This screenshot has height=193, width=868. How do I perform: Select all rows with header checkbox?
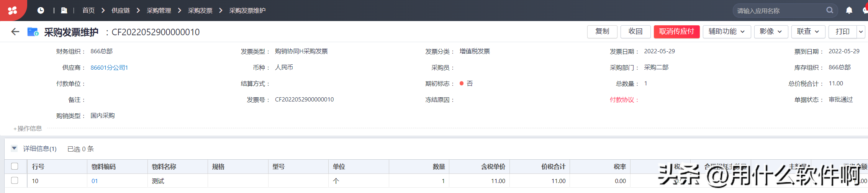15,166
